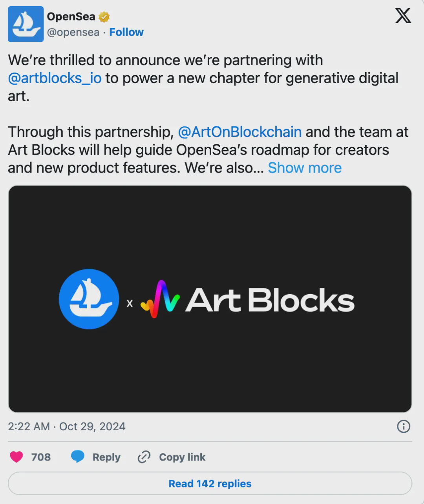Click the info circle icon near the timestamp
The width and height of the screenshot is (424, 504).
click(404, 426)
